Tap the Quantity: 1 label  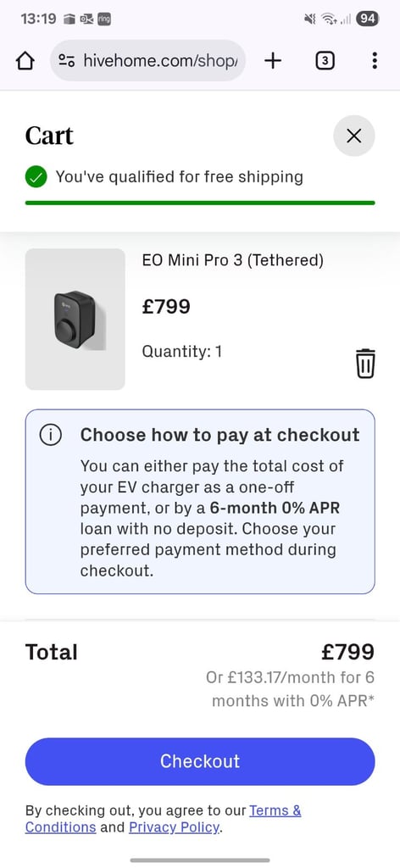tap(182, 352)
